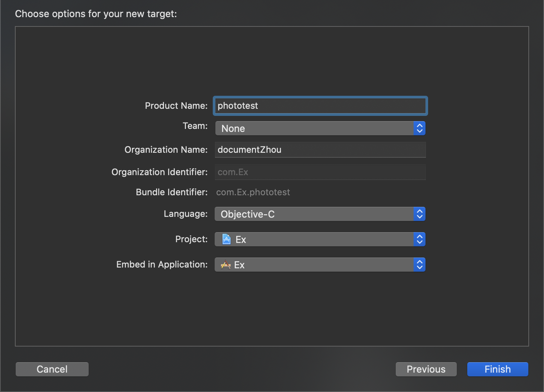This screenshot has width=544, height=392.
Task: Click the application icon in Embed in Application
Action: (225, 265)
